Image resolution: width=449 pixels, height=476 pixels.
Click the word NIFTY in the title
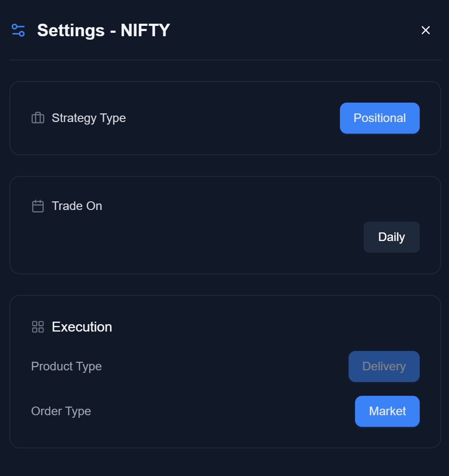pos(145,31)
